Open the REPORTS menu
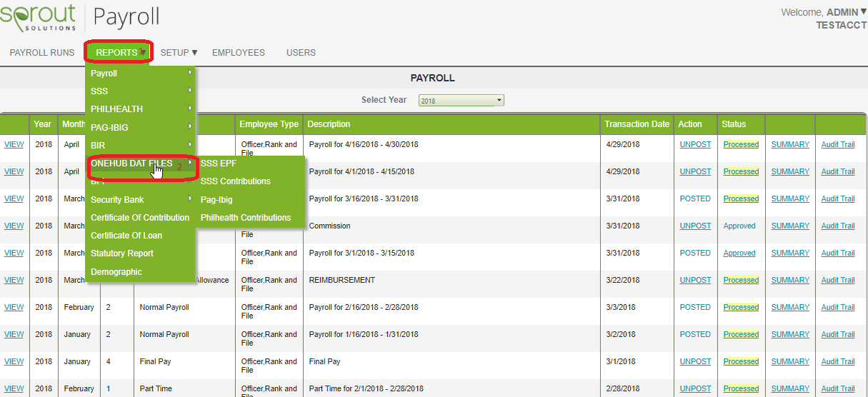 click(119, 53)
